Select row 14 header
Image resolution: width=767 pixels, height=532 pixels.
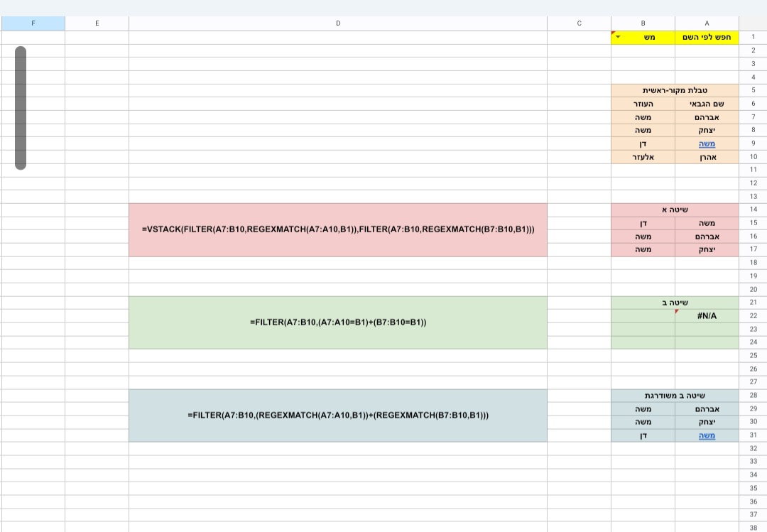coord(754,210)
